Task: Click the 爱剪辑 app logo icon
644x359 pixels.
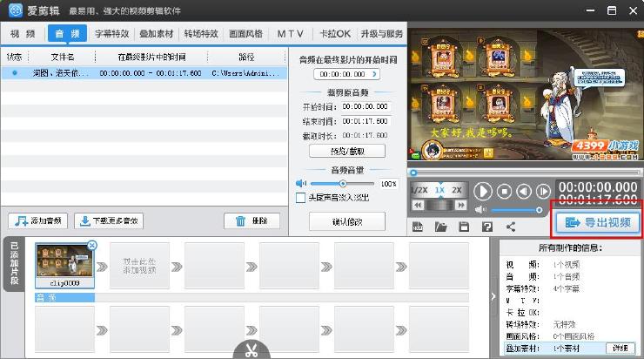Action: coord(16,10)
